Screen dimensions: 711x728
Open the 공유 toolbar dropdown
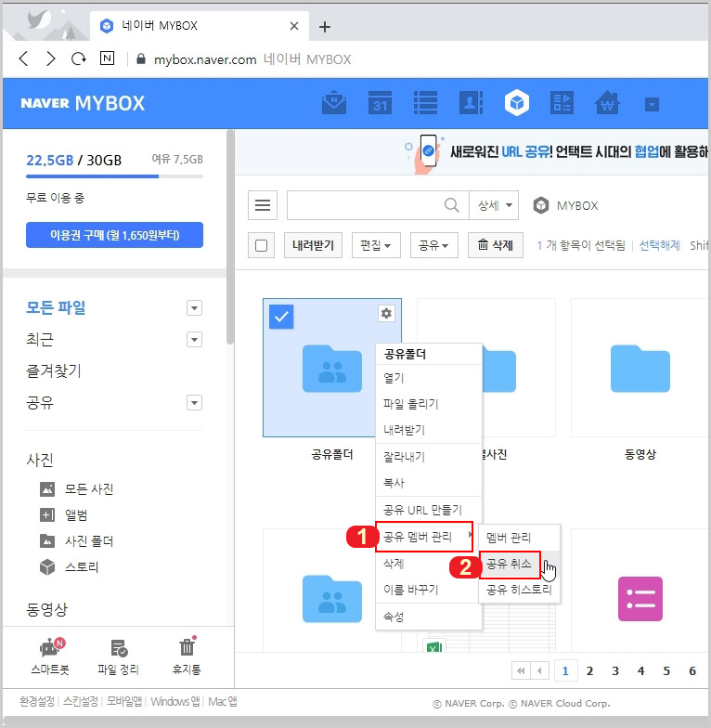click(x=433, y=245)
